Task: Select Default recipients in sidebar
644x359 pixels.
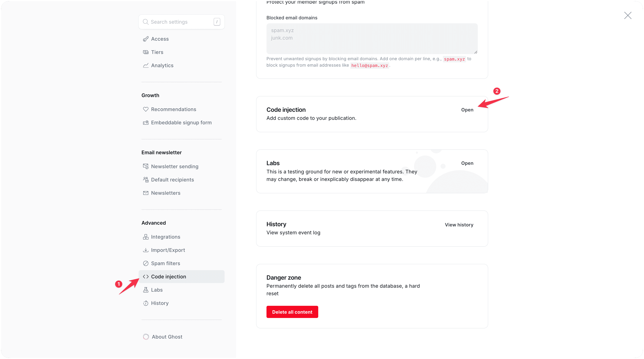Action: tap(172, 180)
